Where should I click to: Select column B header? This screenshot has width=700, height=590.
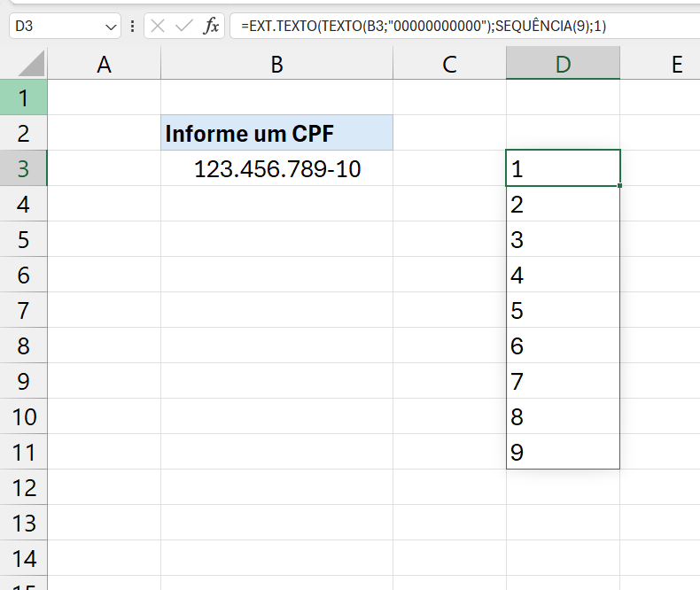point(276,64)
